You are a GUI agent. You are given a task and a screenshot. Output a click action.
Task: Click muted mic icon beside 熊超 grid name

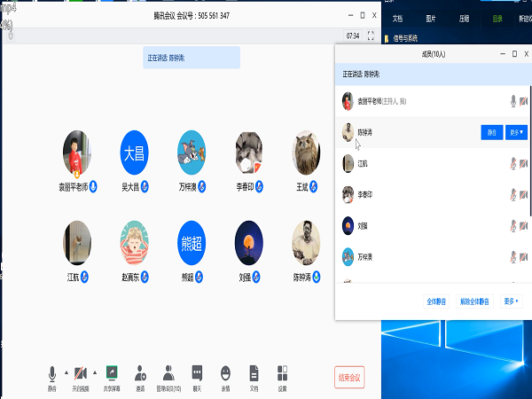[199, 278]
